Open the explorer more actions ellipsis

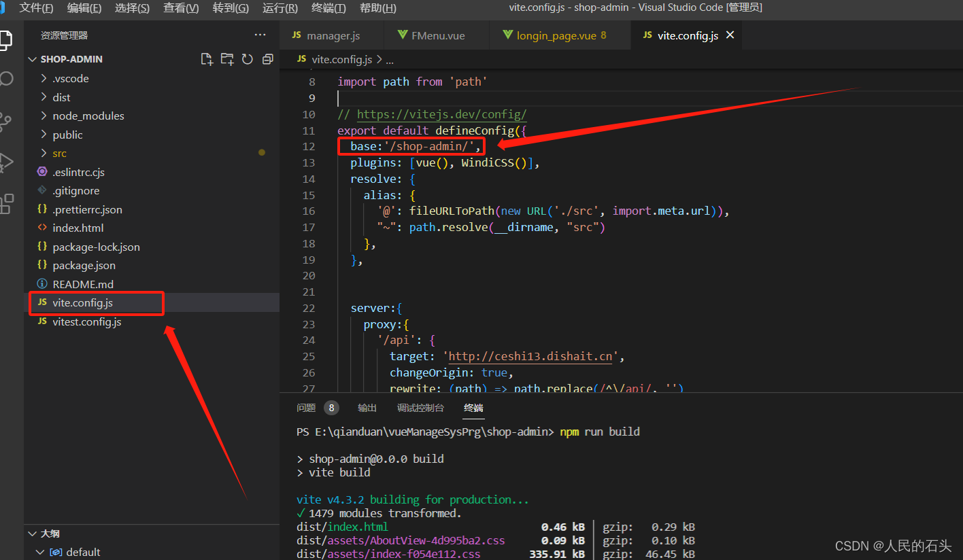(260, 35)
